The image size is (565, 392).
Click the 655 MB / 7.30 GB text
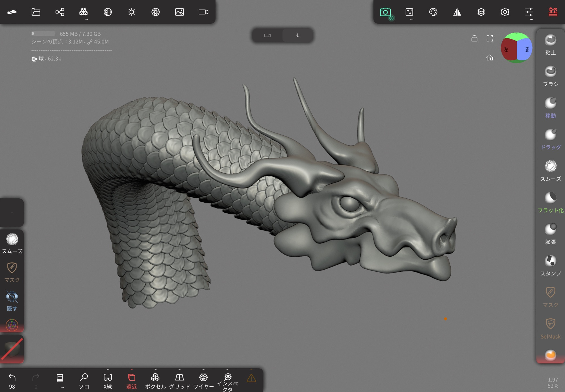[80, 34]
